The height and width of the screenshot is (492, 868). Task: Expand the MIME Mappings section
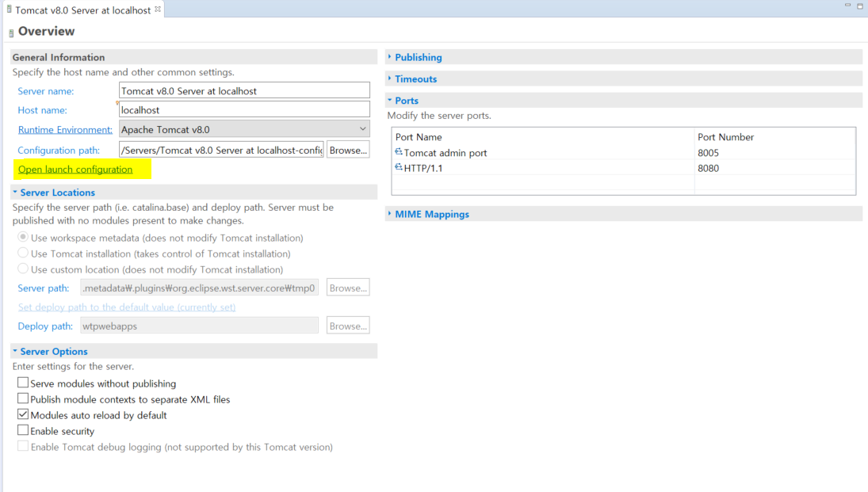point(390,213)
